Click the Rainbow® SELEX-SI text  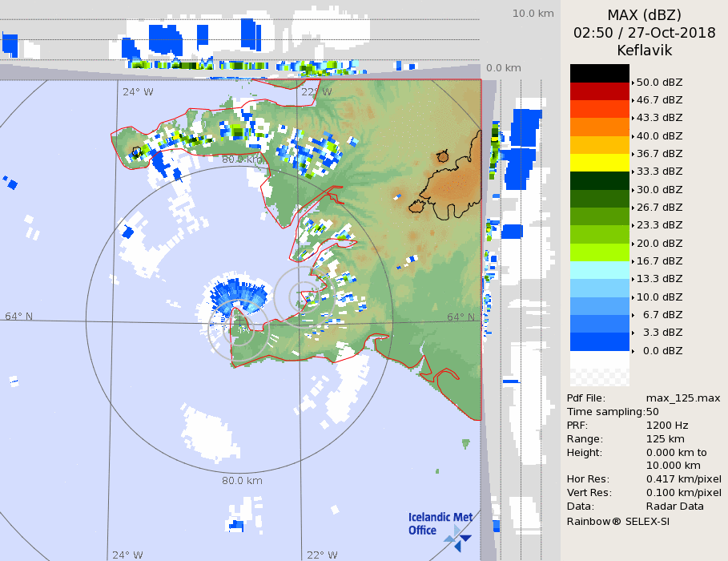point(617,521)
